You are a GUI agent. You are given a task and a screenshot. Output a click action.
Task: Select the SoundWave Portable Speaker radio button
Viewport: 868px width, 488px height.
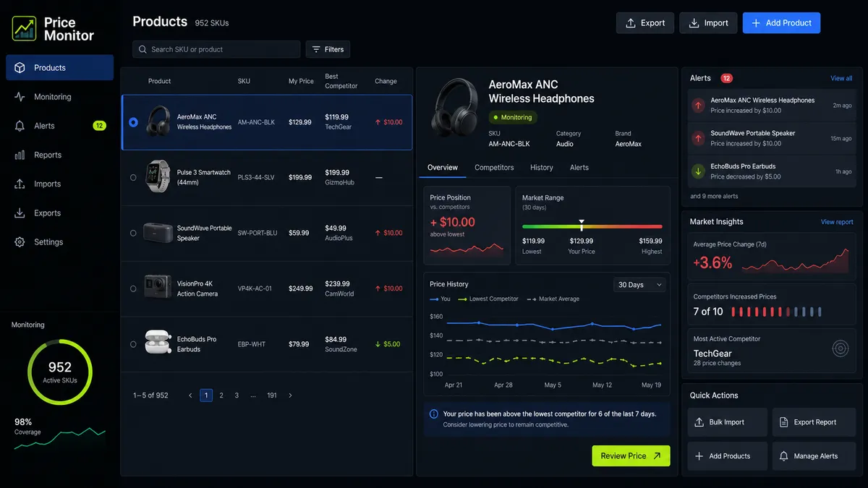point(133,233)
